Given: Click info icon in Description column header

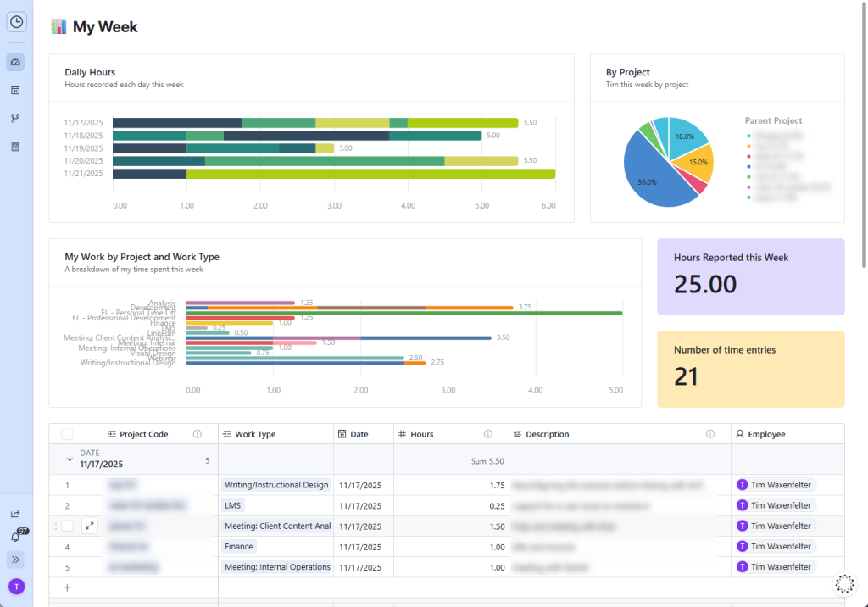Looking at the screenshot, I should coord(710,434).
